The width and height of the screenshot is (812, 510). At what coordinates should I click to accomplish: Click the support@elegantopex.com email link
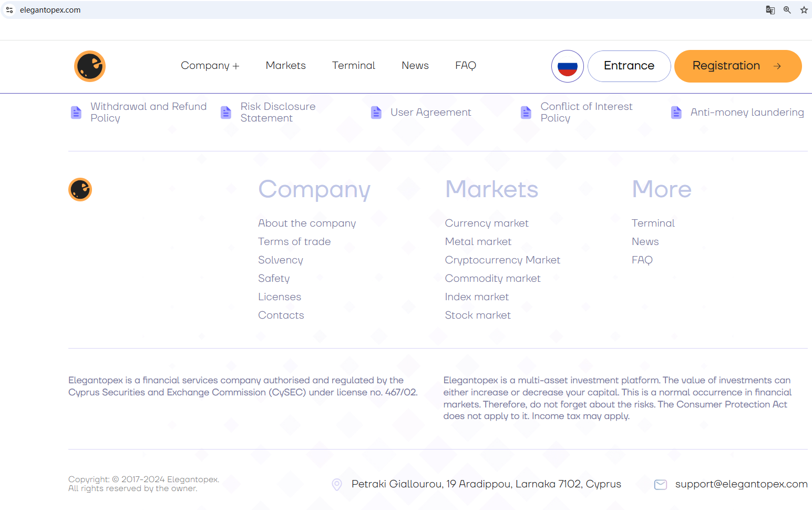741,484
